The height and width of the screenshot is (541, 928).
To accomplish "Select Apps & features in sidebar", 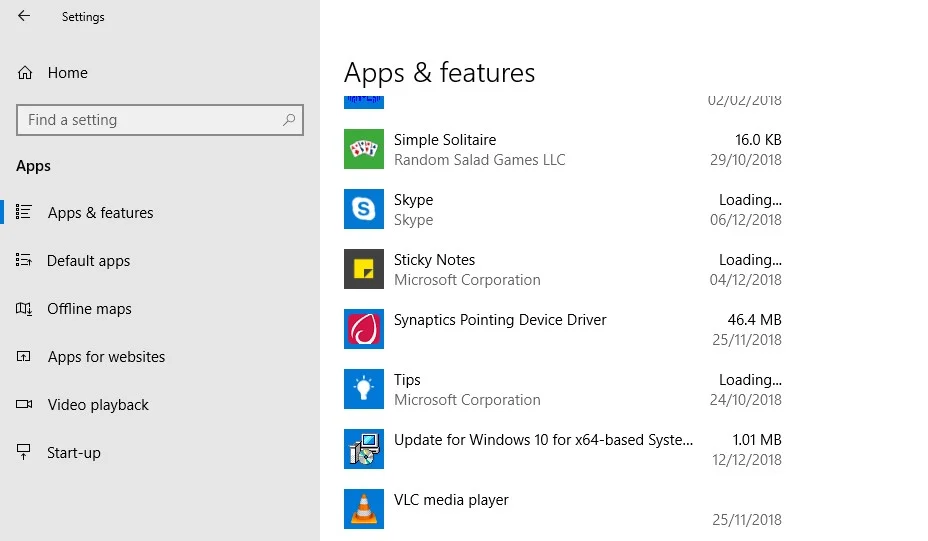I will (x=100, y=213).
